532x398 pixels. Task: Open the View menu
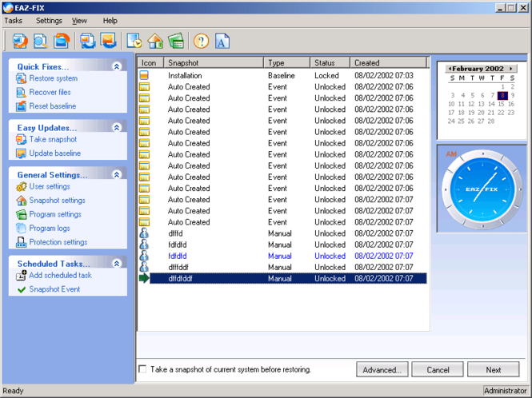79,21
